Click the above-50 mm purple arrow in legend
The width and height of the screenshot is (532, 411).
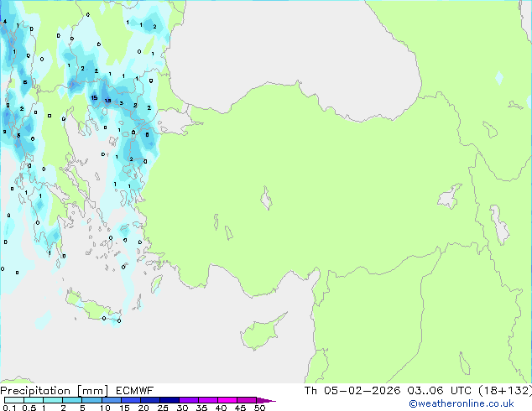(x=266, y=400)
